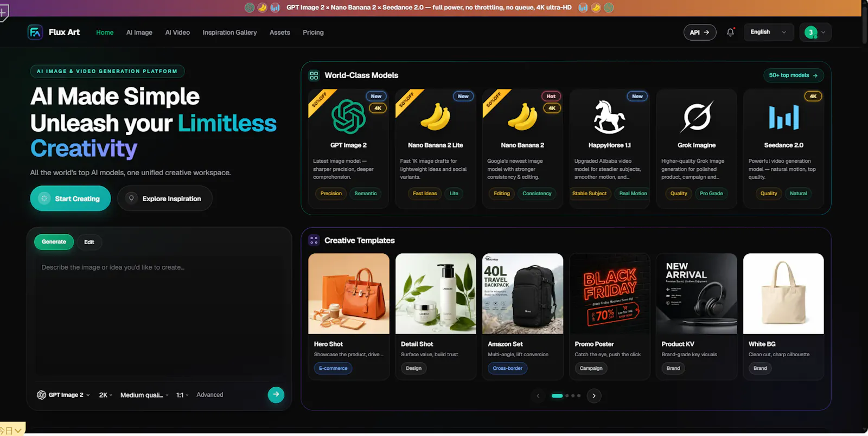Click the lightbulb icon in Explore Inspiration
This screenshot has height=436, width=868.
(131, 198)
